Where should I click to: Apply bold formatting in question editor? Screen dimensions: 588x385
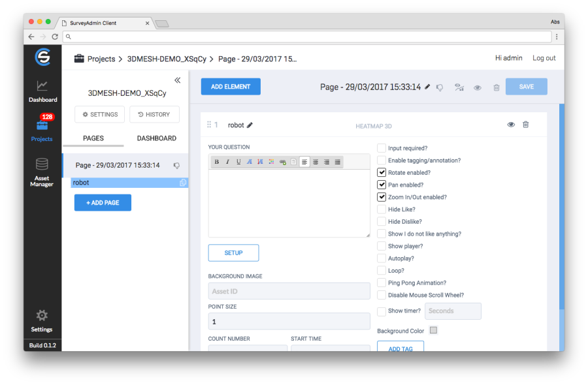[217, 162]
